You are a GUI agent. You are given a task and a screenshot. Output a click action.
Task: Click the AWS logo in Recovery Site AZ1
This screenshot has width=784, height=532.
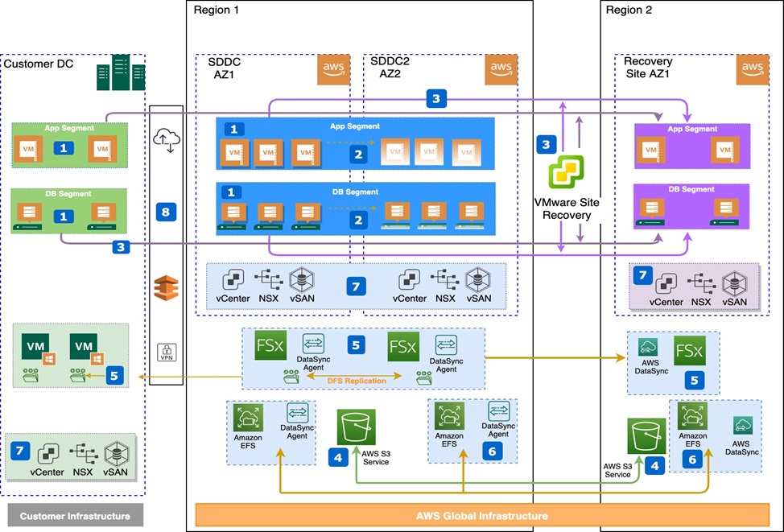(751, 70)
